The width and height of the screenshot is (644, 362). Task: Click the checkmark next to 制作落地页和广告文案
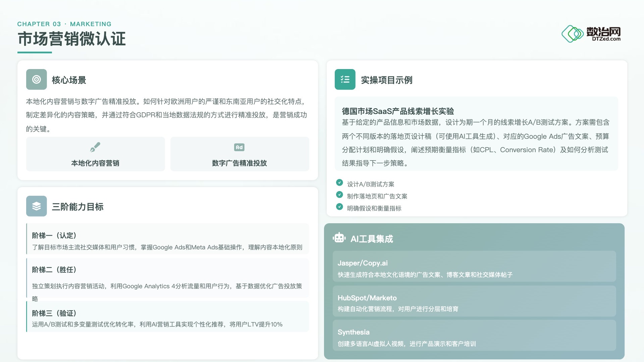tap(339, 194)
